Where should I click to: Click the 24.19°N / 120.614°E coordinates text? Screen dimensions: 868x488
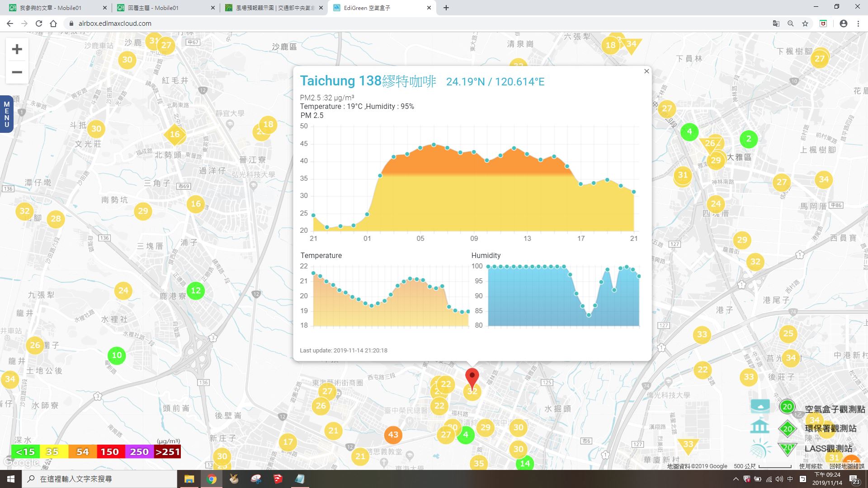click(x=495, y=82)
